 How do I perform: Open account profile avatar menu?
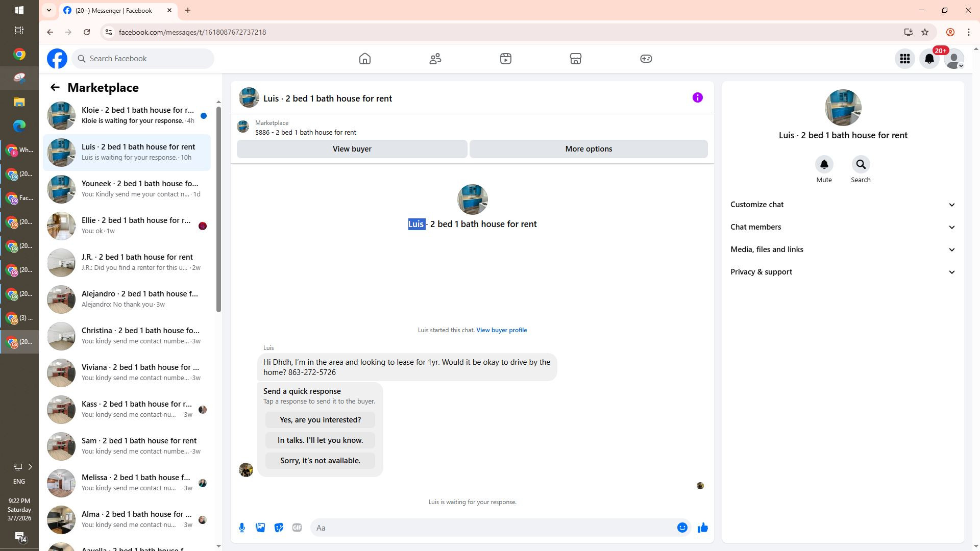pyautogui.click(x=954, y=59)
